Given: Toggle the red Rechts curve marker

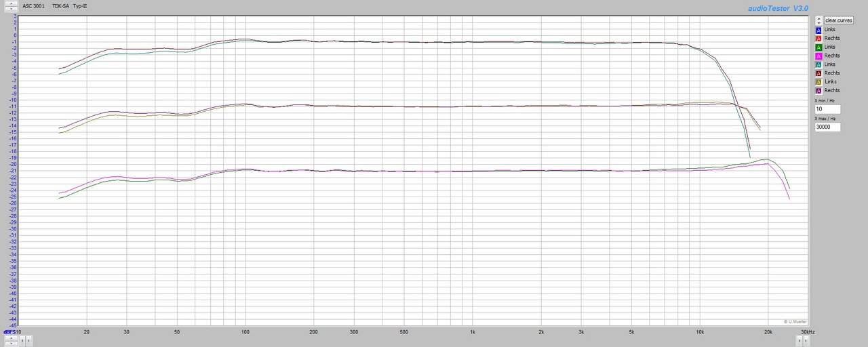Looking at the screenshot, I should click(x=818, y=39).
